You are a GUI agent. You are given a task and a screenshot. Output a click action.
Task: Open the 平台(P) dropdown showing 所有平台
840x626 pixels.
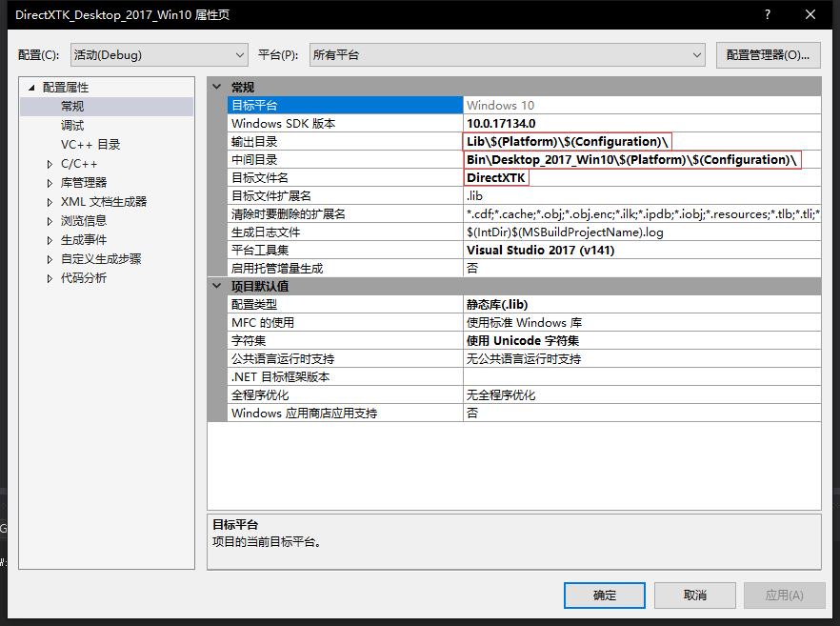coord(507,54)
